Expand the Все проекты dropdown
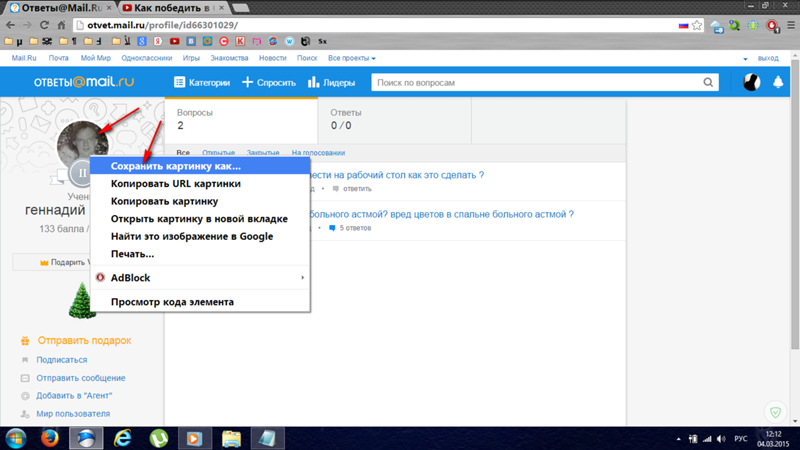 tap(352, 58)
